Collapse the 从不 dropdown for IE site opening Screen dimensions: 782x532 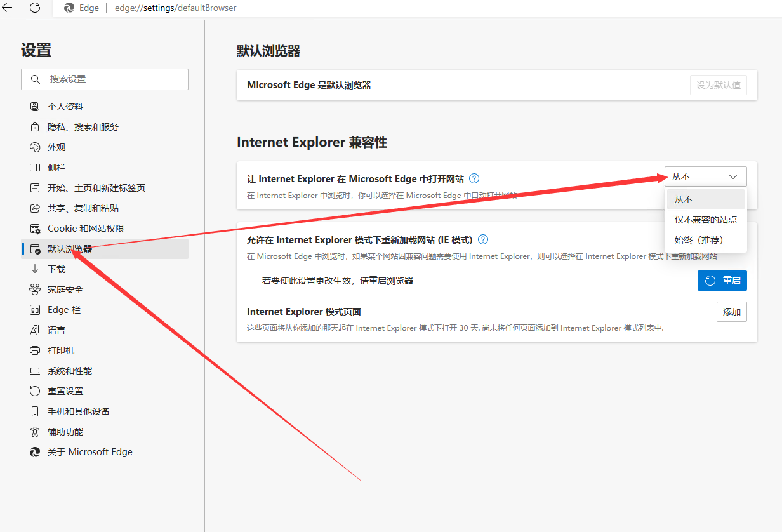tap(706, 176)
